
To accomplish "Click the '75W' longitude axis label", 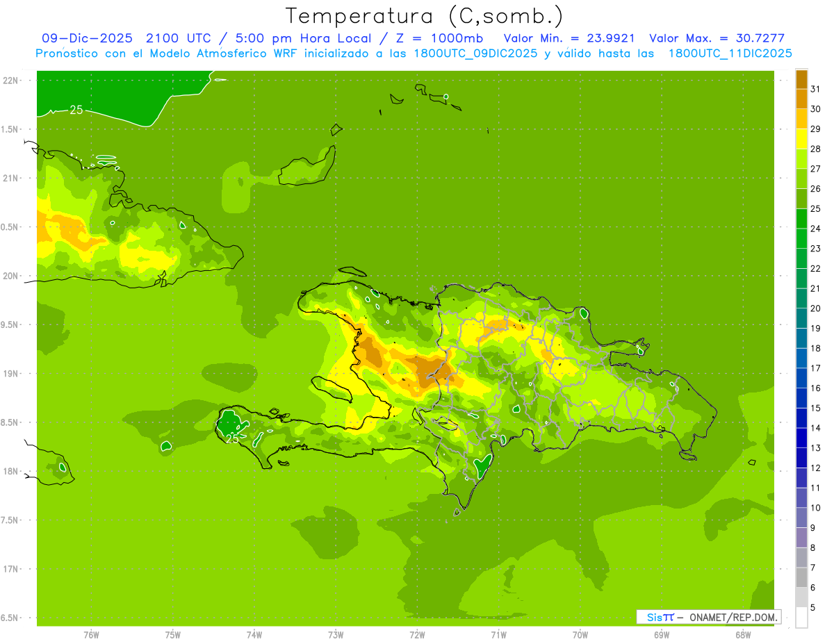I will click(x=173, y=635).
